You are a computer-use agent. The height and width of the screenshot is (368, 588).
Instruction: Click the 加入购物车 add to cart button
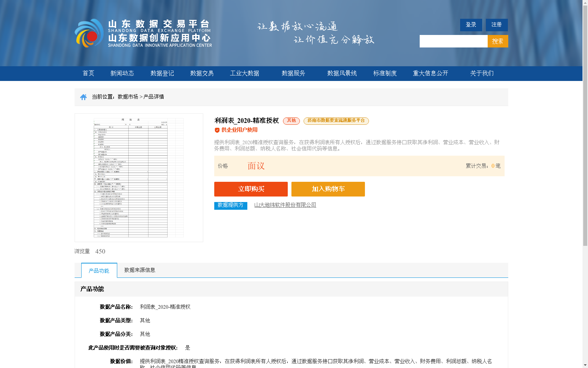[328, 189]
